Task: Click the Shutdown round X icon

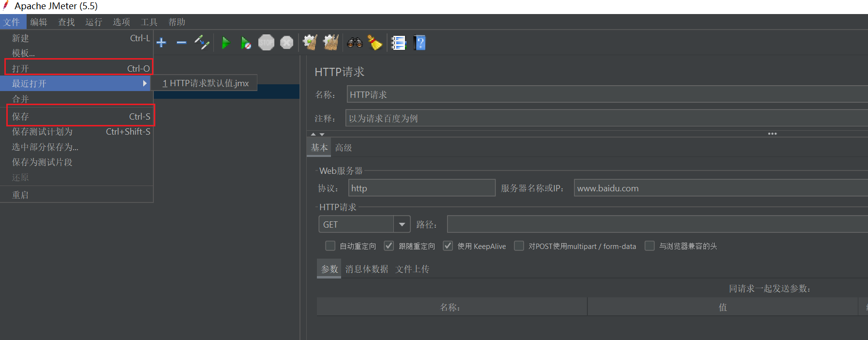Action: coord(286,43)
